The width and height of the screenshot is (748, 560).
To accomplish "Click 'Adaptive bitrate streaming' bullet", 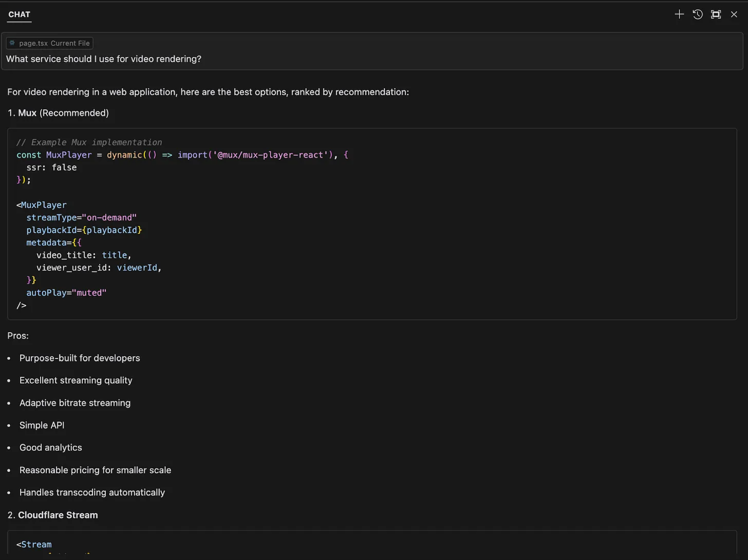I will (75, 403).
